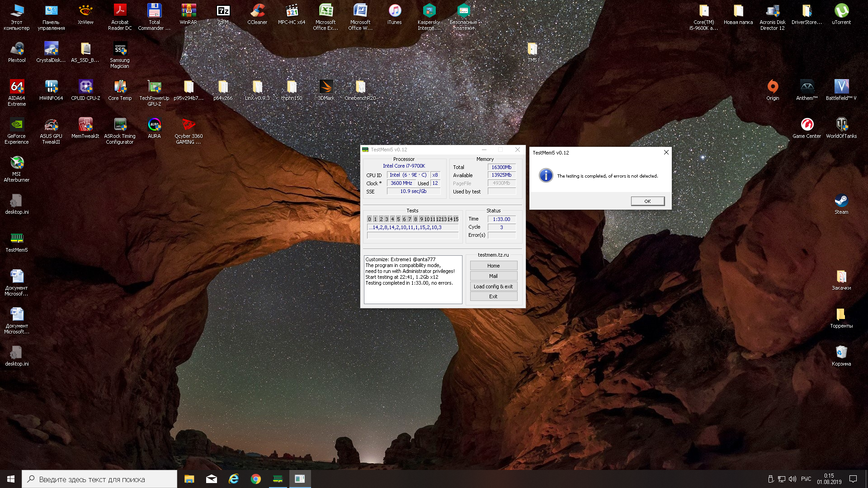
Task: Click the GeForce Experience icon
Action: tap(17, 125)
